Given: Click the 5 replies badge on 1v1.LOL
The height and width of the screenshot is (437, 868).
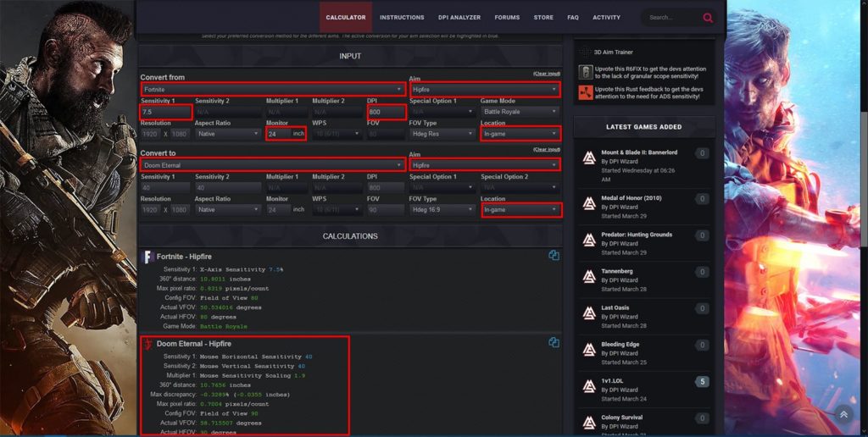Looking at the screenshot, I should [x=703, y=382].
